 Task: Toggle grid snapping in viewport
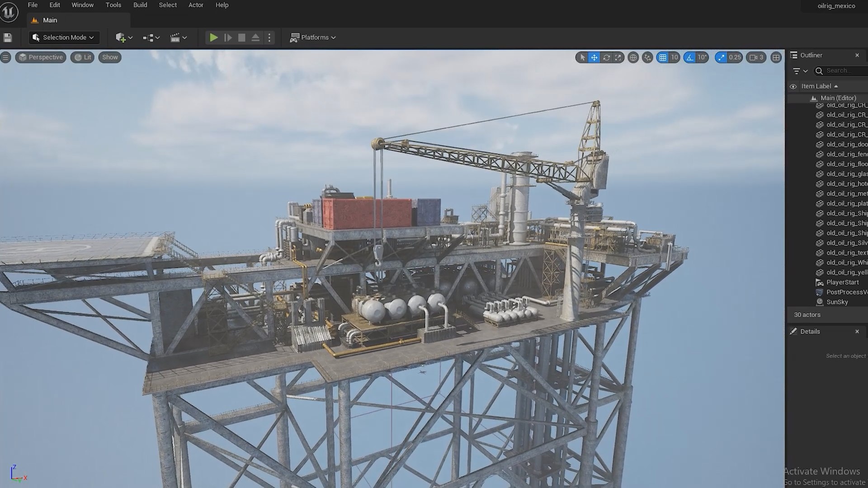(662, 57)
